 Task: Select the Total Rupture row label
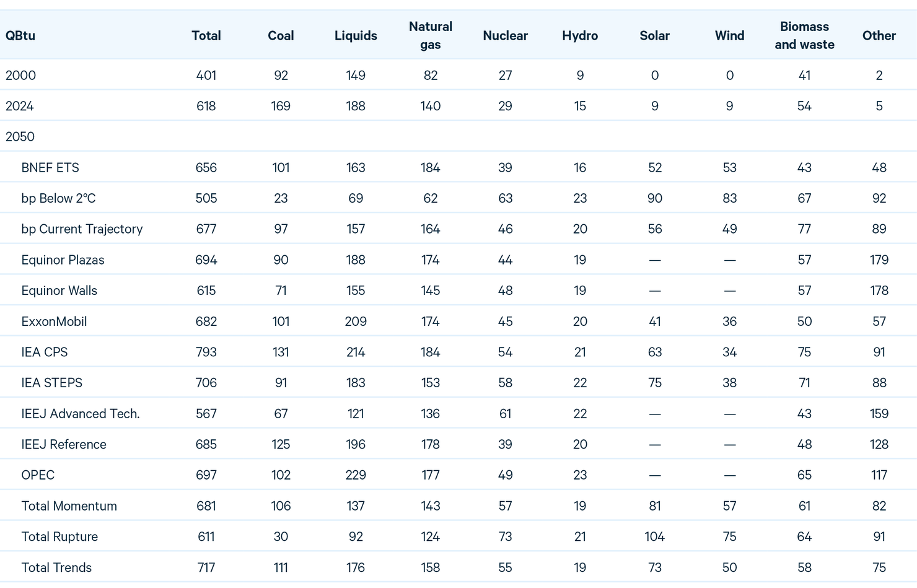click(x=59, y=536)
